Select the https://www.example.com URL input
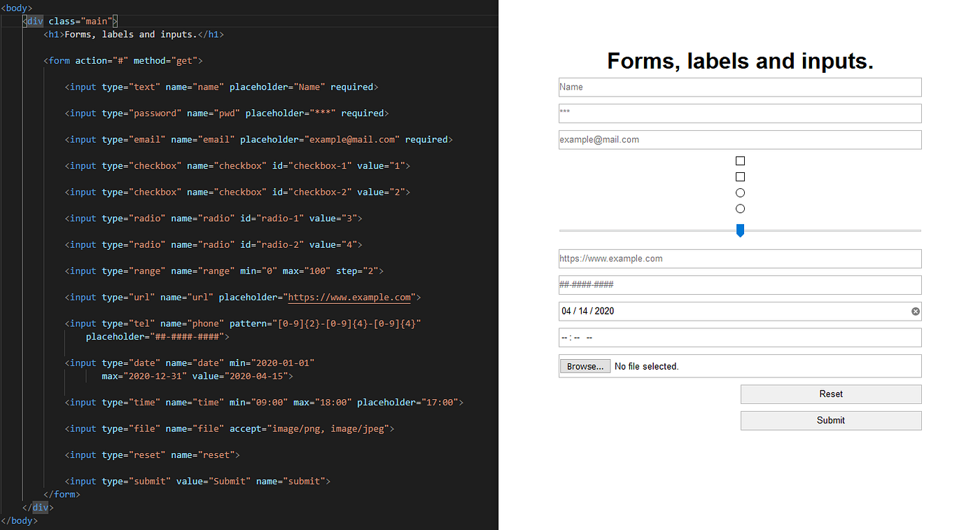980x530 pixels. point(740,258)
